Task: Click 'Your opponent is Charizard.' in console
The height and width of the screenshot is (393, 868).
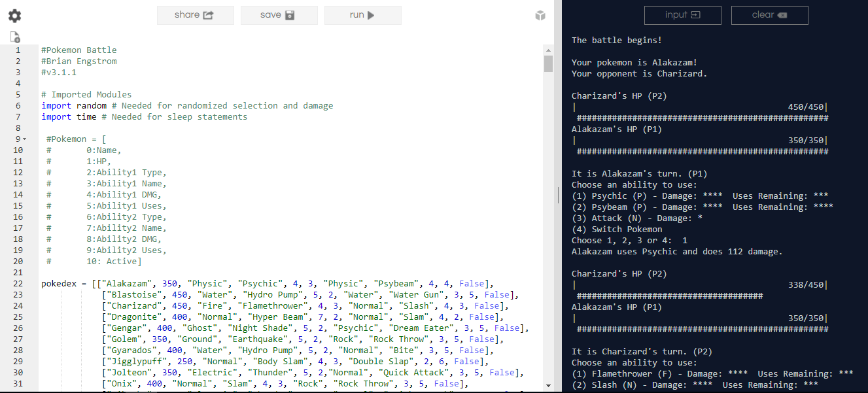Action: [x=640, y=74]
